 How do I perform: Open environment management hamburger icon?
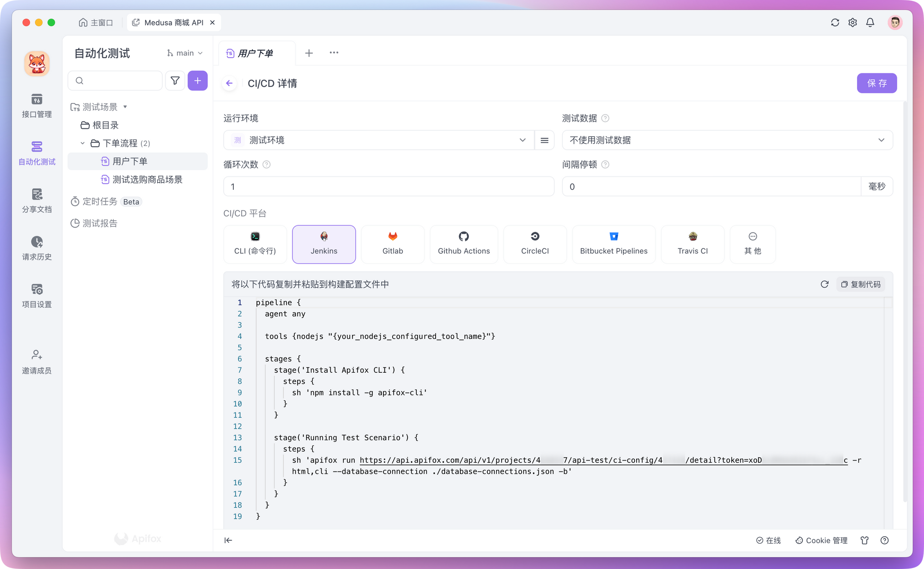545,140
